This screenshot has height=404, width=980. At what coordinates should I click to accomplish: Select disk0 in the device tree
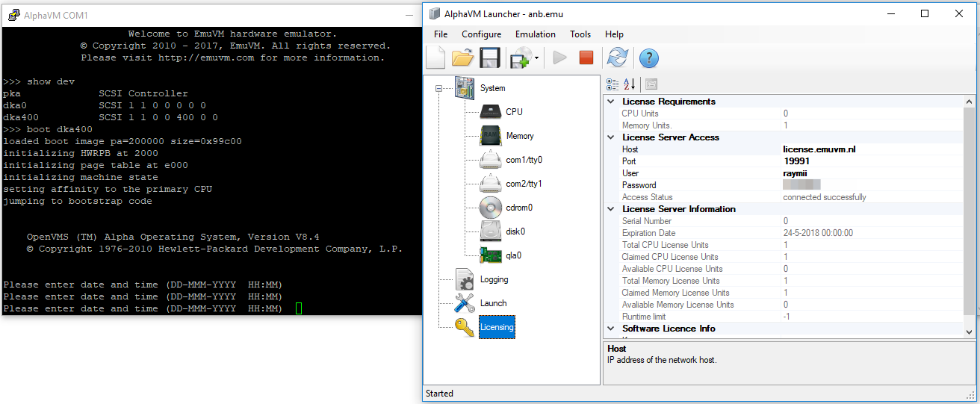click(515, 231)
